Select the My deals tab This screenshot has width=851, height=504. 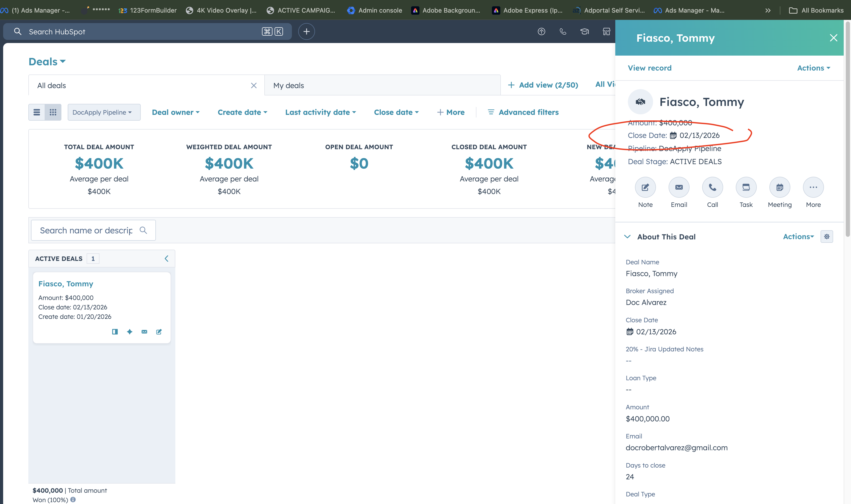[x=288, y=85]
